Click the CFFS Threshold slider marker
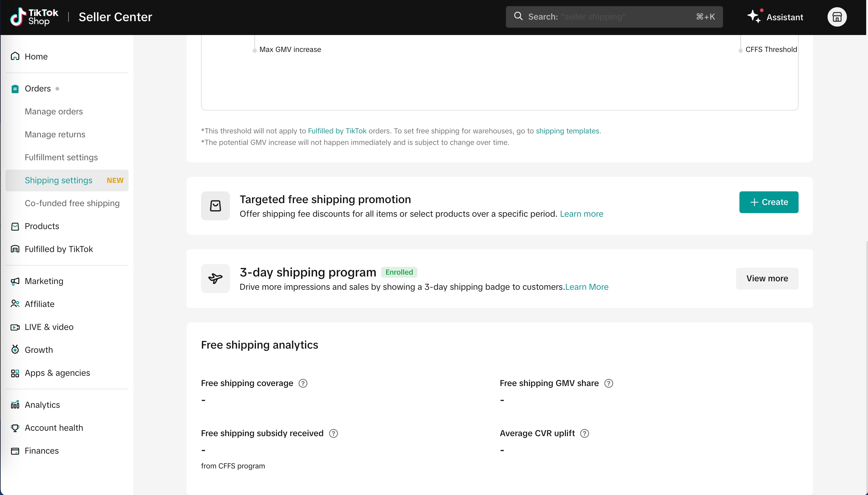868x495 pixels. point(740,51)
